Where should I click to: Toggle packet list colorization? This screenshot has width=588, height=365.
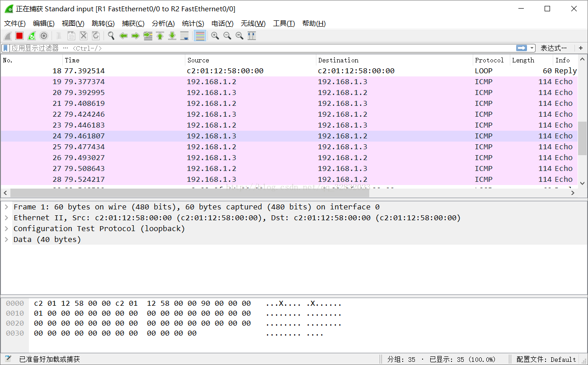[x=200, y=36]
